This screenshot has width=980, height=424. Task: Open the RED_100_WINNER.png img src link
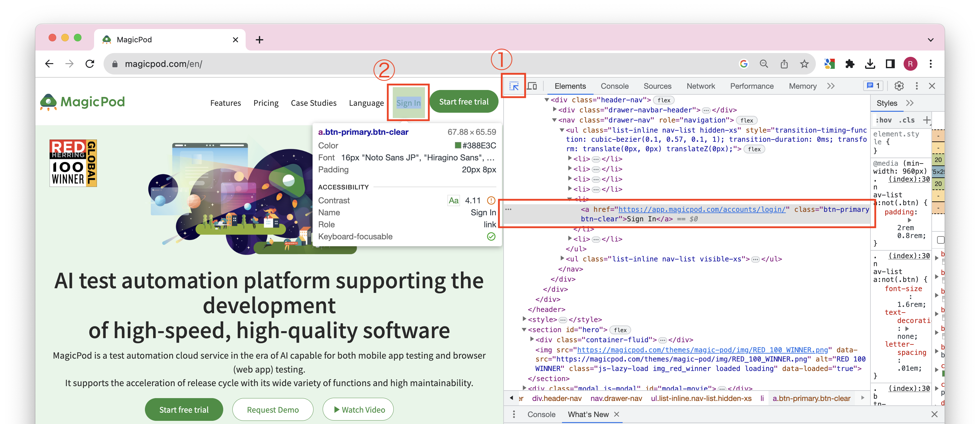702,349
